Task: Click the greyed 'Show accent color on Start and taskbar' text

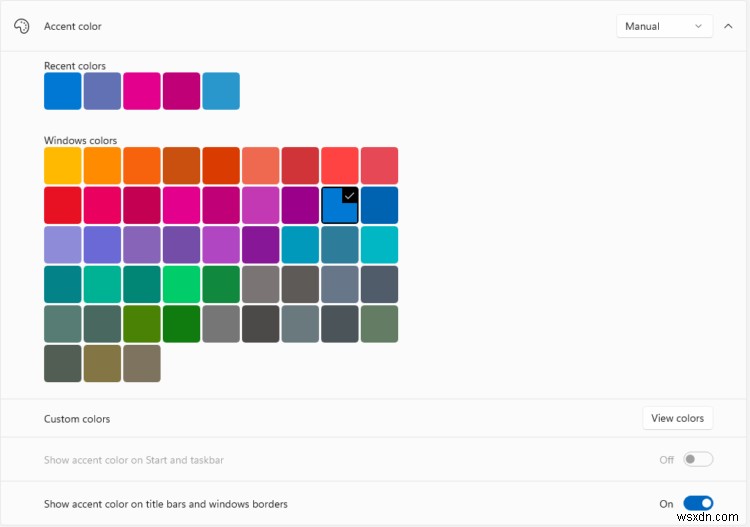Action: pos(134,460)
